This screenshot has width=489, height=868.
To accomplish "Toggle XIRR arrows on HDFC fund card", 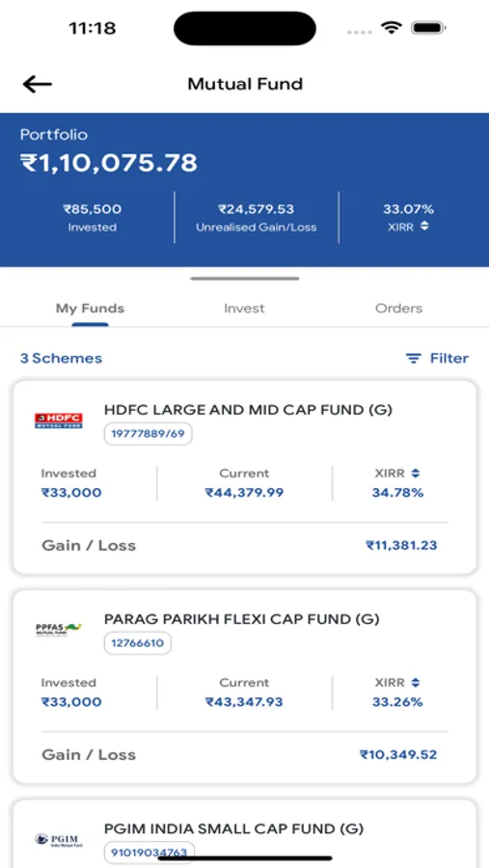I will coord(416,474).
